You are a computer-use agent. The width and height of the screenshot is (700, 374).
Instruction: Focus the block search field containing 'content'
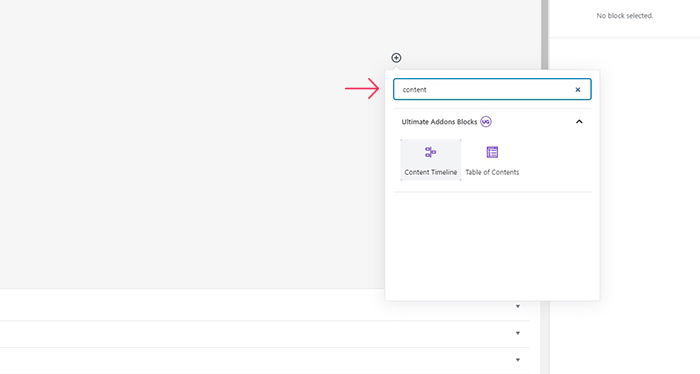(492, 89)
